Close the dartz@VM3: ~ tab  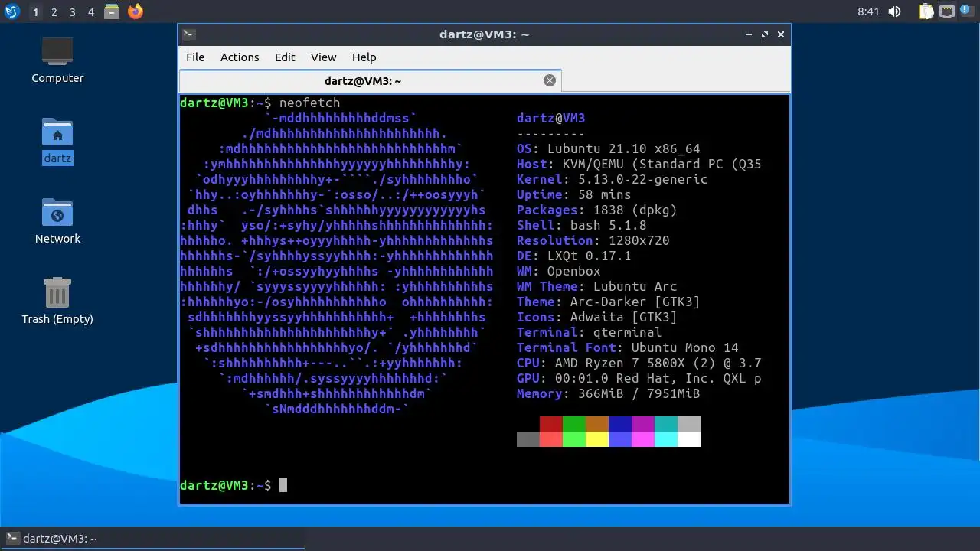(x=549, y=80)
